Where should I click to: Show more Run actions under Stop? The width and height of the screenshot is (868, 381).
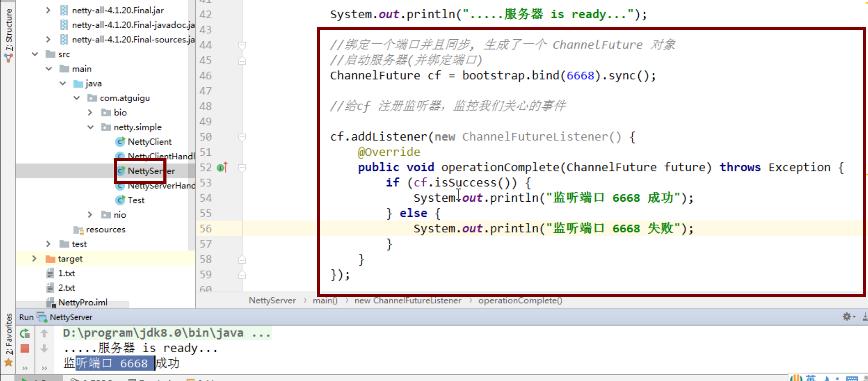coord(25,368)
